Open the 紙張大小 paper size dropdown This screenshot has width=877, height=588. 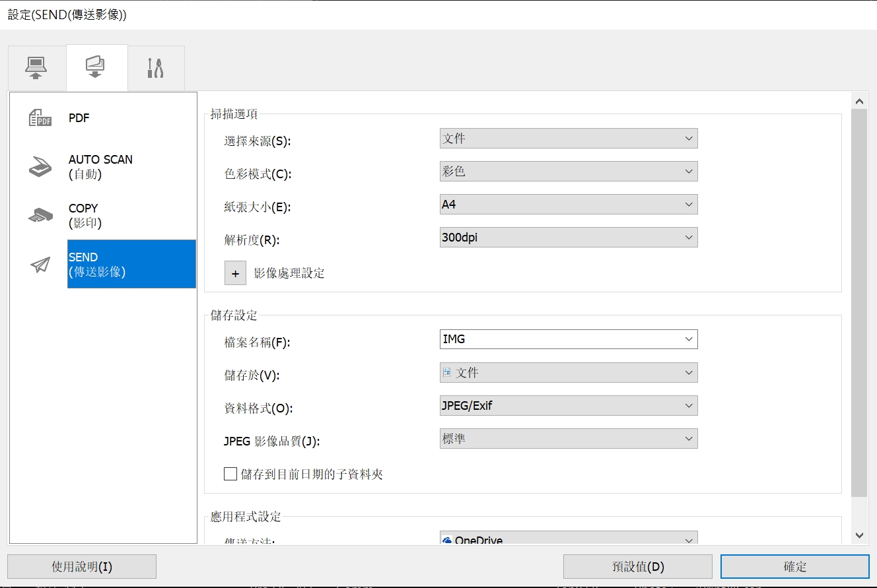[569, 205]
